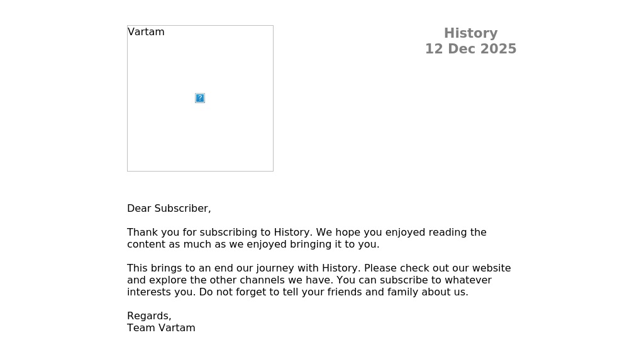
Task: Click the 12 Dec 2025 date
Action: pos(470,49)
